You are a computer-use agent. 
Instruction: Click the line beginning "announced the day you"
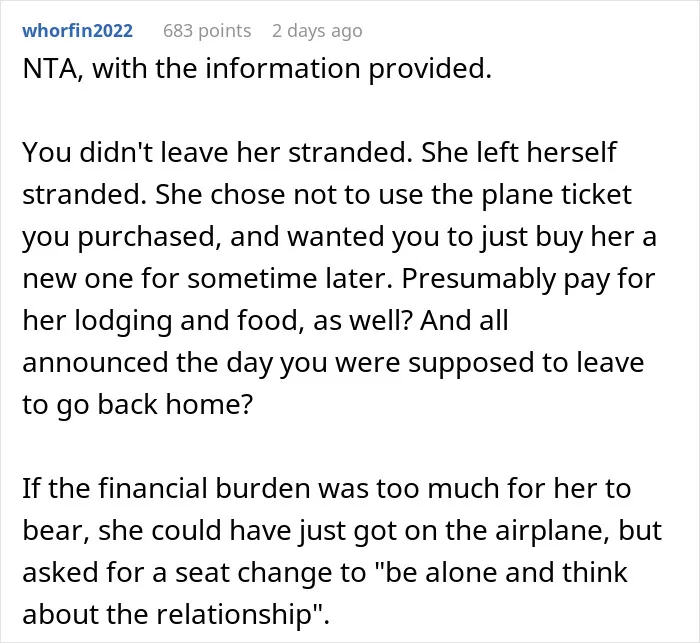click(333, 363)
